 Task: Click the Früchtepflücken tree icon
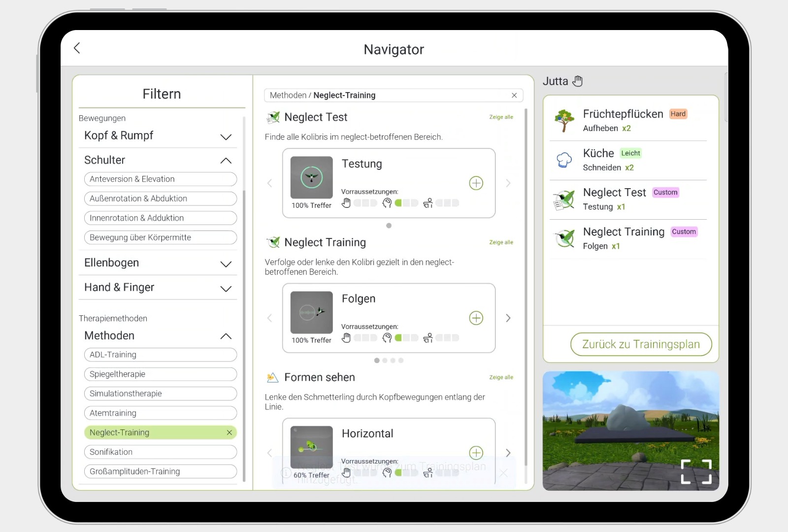(563, 120)
